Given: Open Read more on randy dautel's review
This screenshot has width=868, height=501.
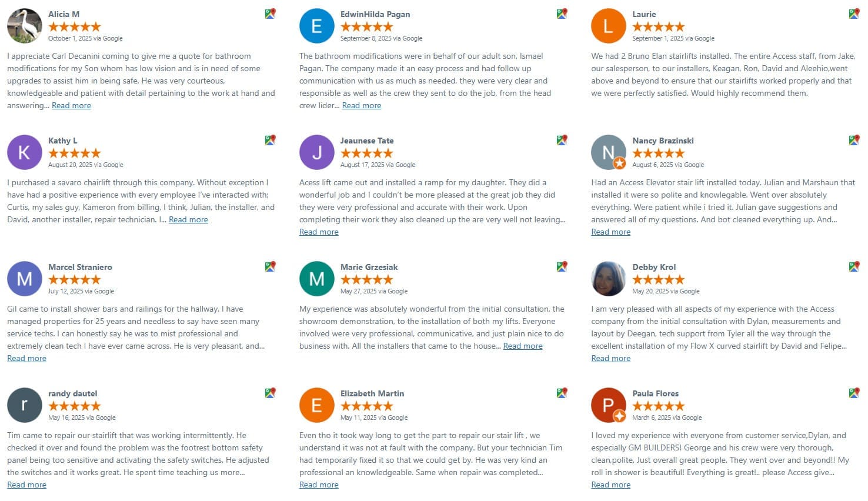Looking at the screenshot, I should tap(26, 485).
